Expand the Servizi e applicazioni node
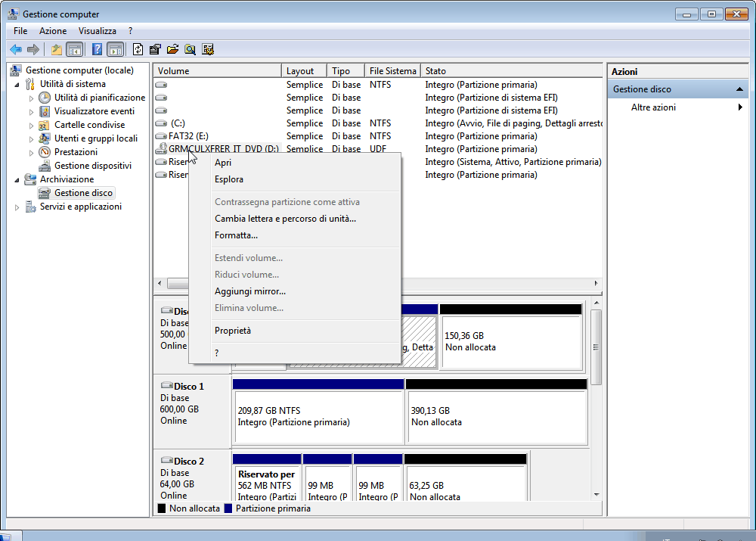 point(18,207)
